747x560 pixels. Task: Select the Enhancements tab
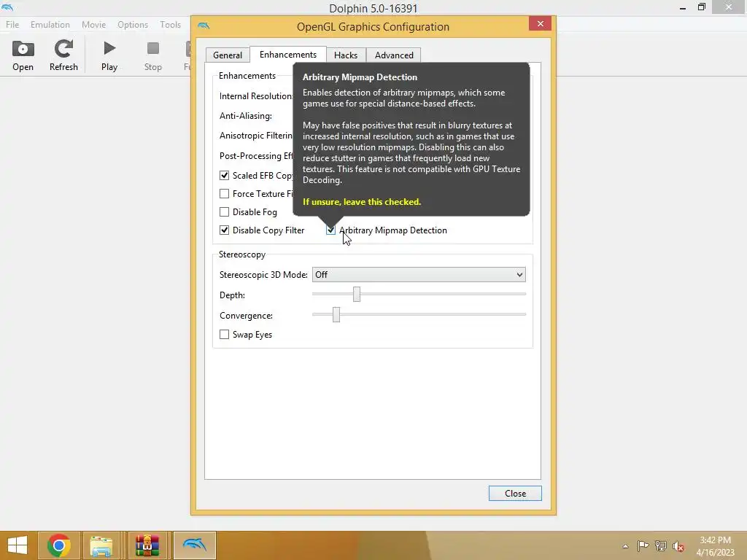(x=287, y=54)
